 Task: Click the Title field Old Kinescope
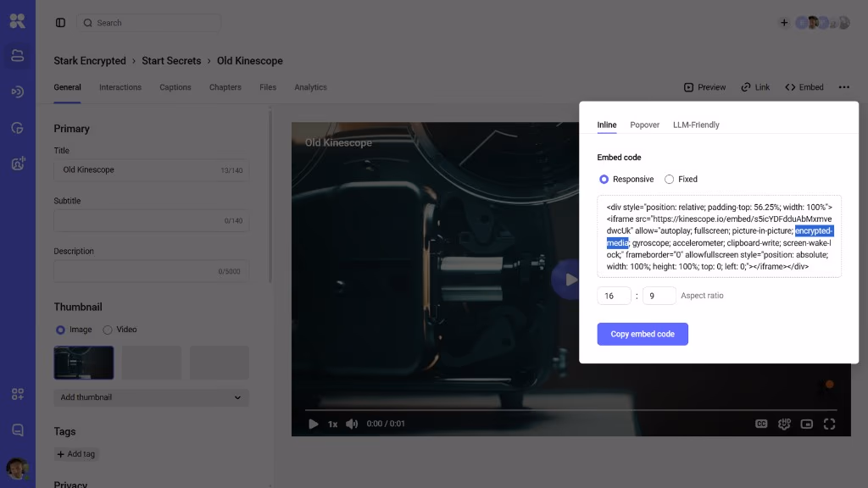[151, 169]
